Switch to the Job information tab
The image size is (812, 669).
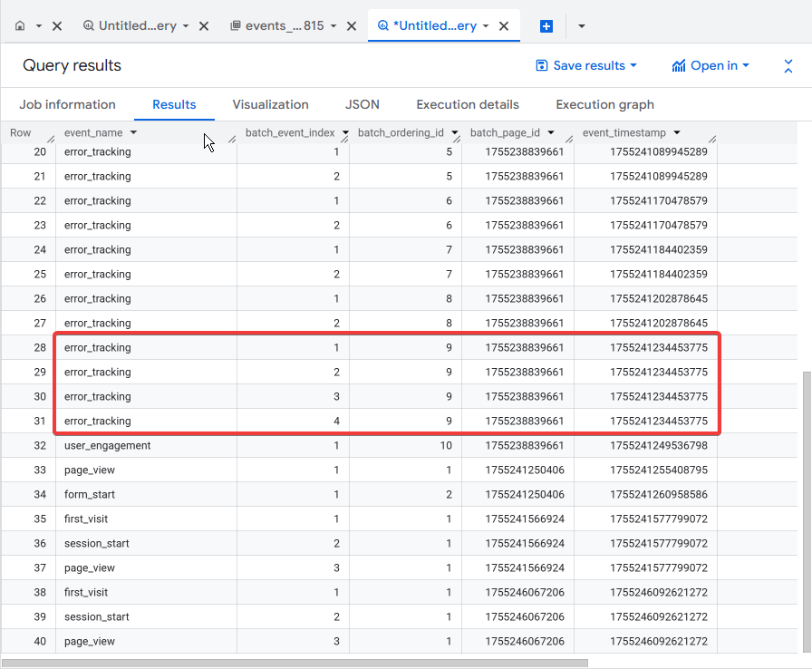click(67, 104)
